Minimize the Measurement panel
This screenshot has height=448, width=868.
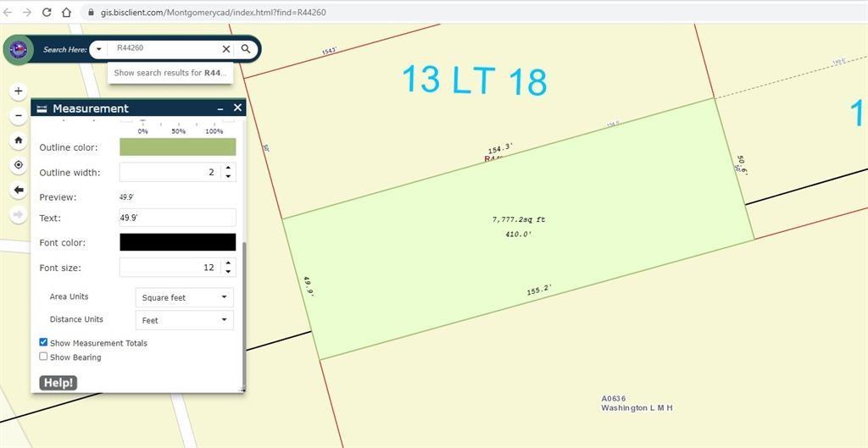pyautogui.click(x=220, y=109)
